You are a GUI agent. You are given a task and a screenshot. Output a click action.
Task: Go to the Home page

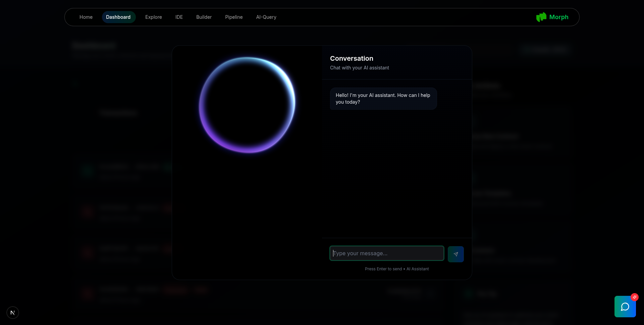pos(86,17)
